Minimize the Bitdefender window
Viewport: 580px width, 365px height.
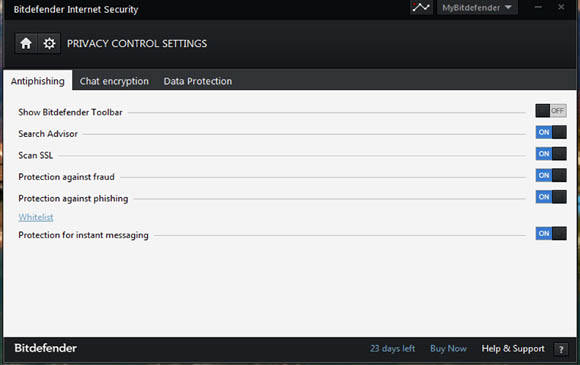click(x=538, y=7)
